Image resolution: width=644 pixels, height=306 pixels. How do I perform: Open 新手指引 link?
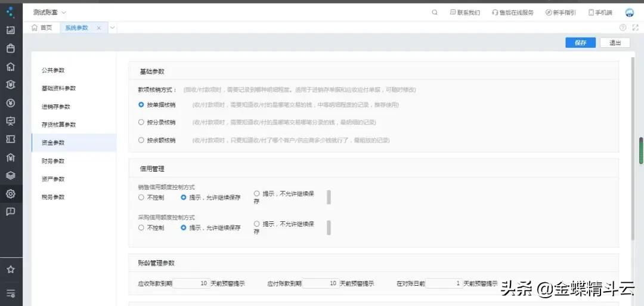coord(561,13)
